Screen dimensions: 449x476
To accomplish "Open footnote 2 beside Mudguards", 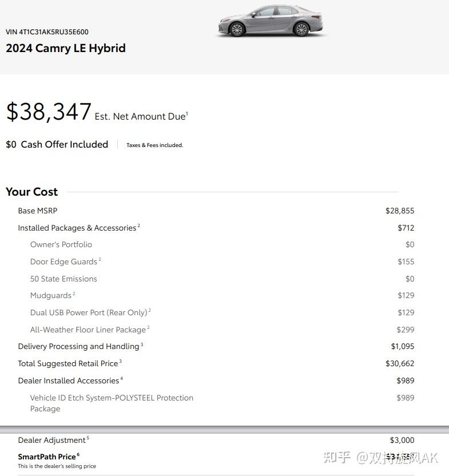I will pyautogui.click(x=74, y=293).
